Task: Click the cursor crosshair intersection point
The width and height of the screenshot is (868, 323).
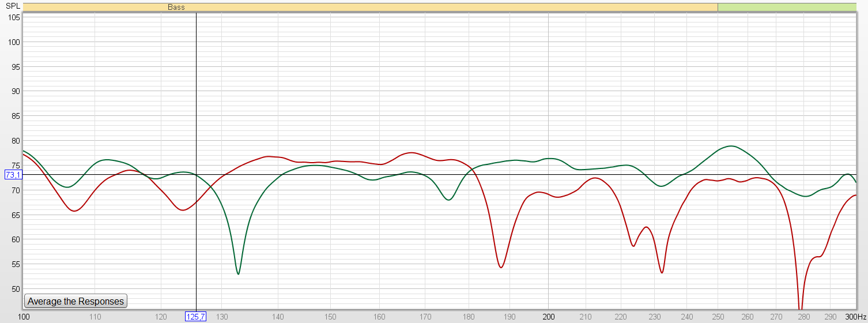Action: (197, 175)
